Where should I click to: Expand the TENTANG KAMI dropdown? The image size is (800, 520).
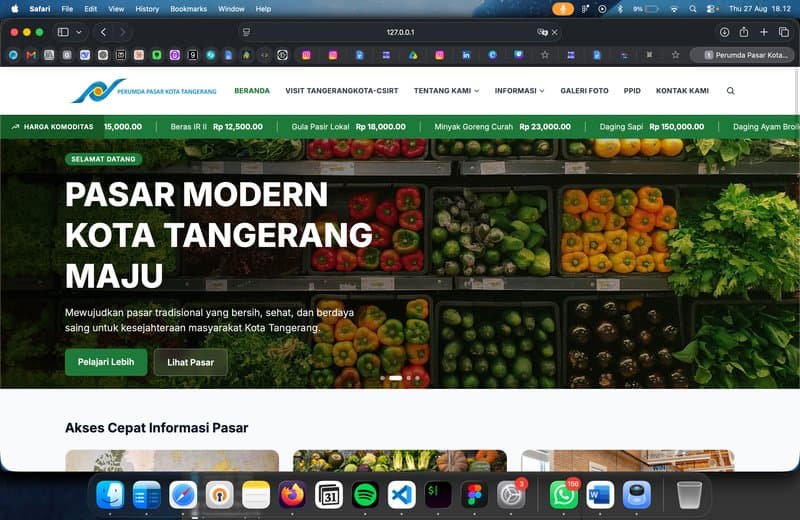[446, 91]
